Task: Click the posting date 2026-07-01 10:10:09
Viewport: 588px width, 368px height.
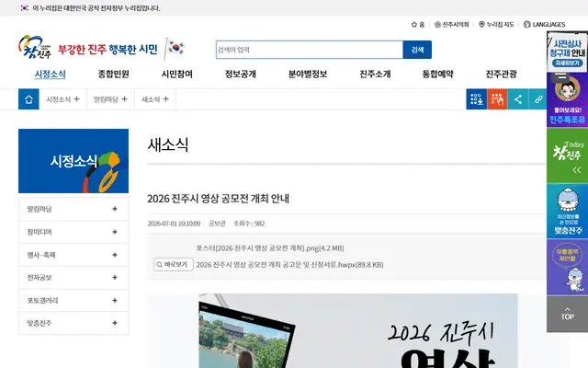Action: point(174,224)
